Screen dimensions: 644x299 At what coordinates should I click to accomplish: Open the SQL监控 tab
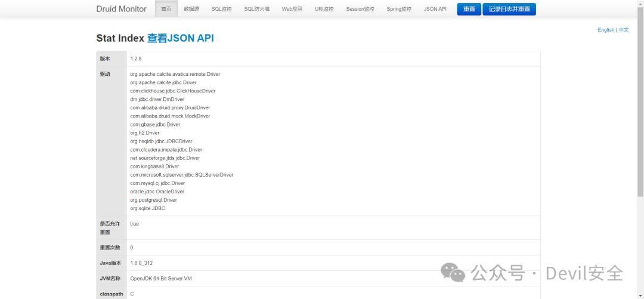tap(222, 9)
